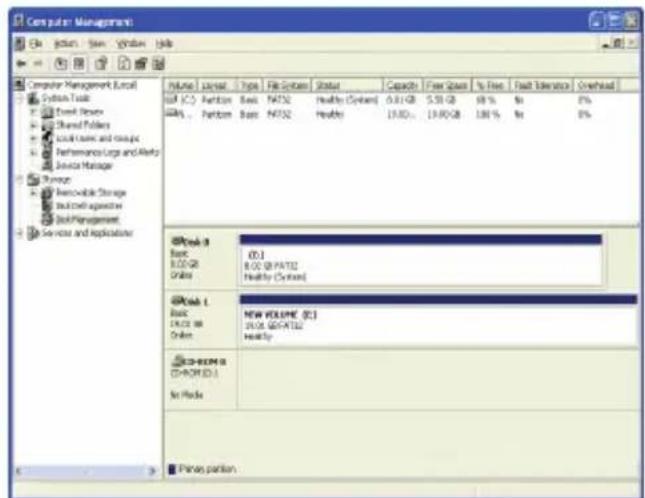
Task: Expand the Performance Logs and Alerts node
Action: pyautogui.click(x=34, y=152)
